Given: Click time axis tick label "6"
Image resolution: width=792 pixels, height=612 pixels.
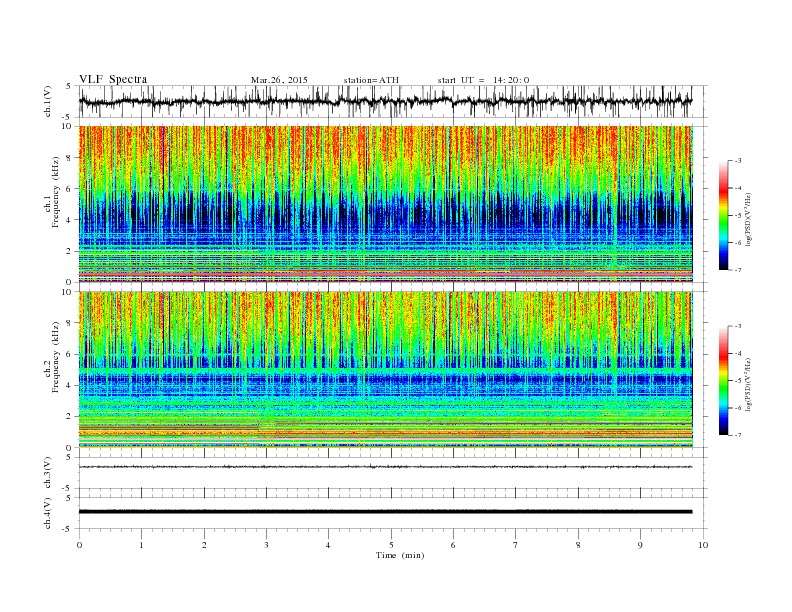Looking at the screenshot, I should [454, 545].
